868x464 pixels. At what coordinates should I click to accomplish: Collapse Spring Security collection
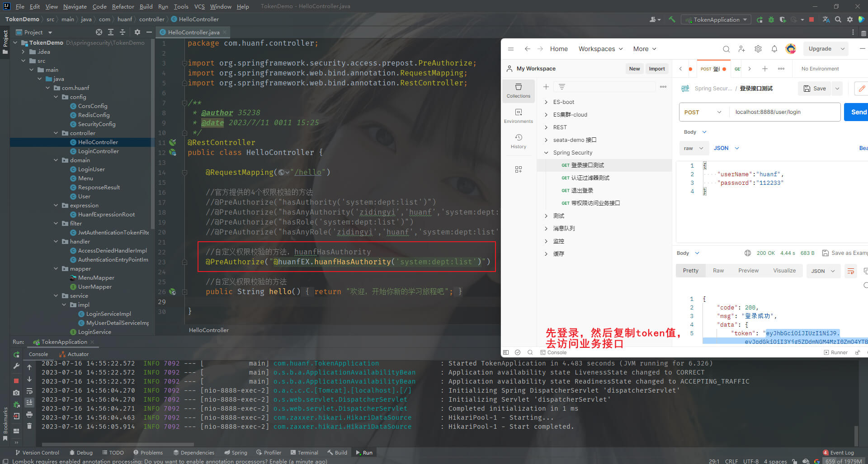pos(546,153)
